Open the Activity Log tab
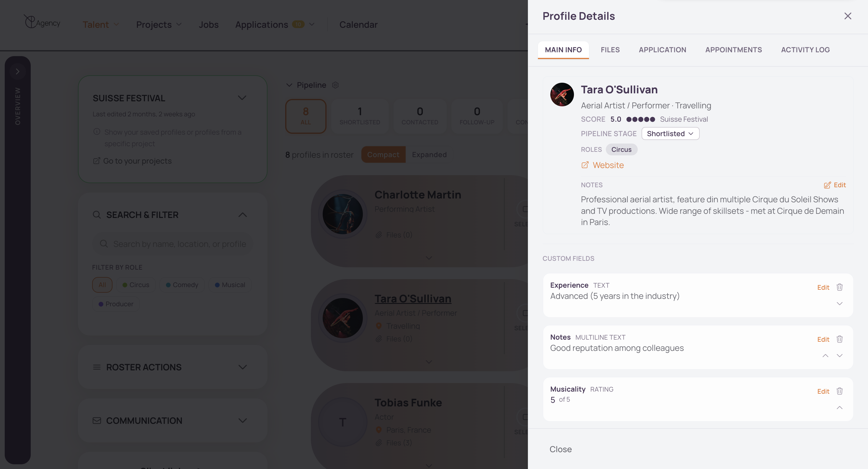 point(805,50)
